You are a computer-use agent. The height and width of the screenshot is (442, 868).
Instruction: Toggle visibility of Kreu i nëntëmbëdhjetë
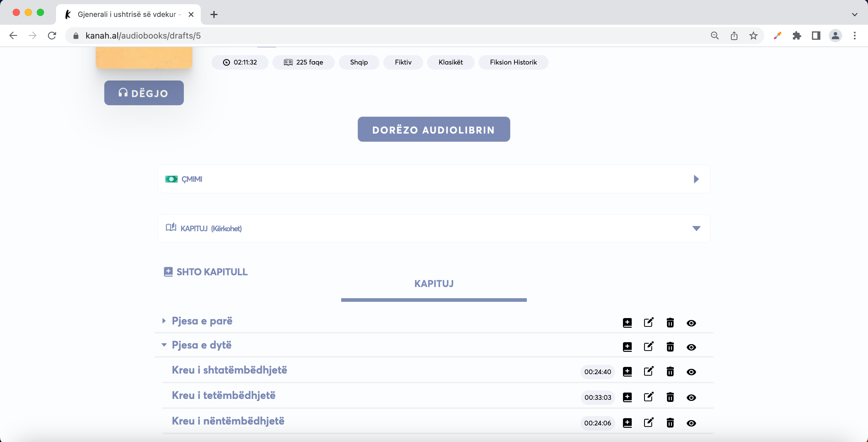[691, 423]
